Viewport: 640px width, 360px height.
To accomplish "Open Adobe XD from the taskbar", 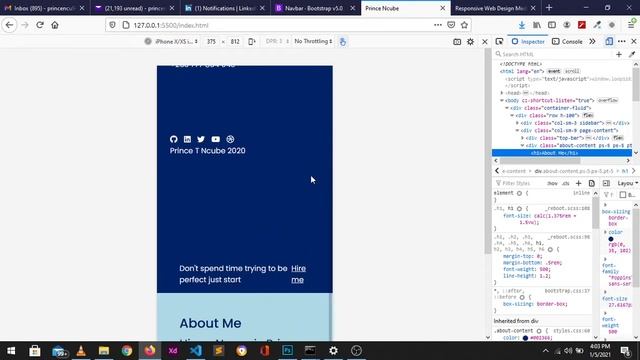I will pyautogui.click(x=173, y=351).
